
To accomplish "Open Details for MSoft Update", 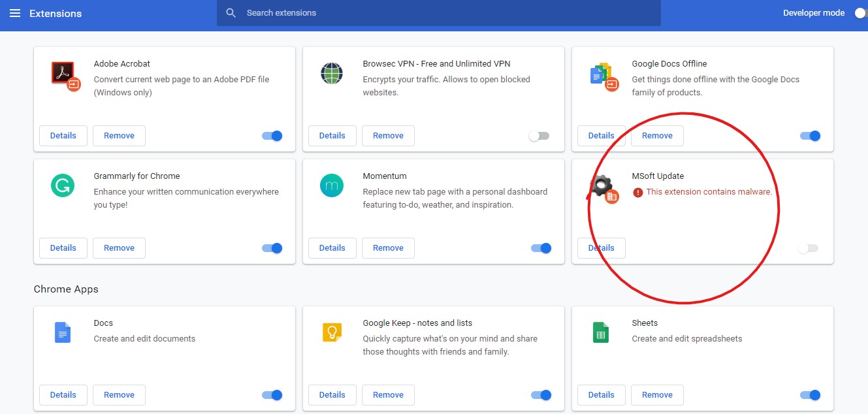I will coord(602,248).
